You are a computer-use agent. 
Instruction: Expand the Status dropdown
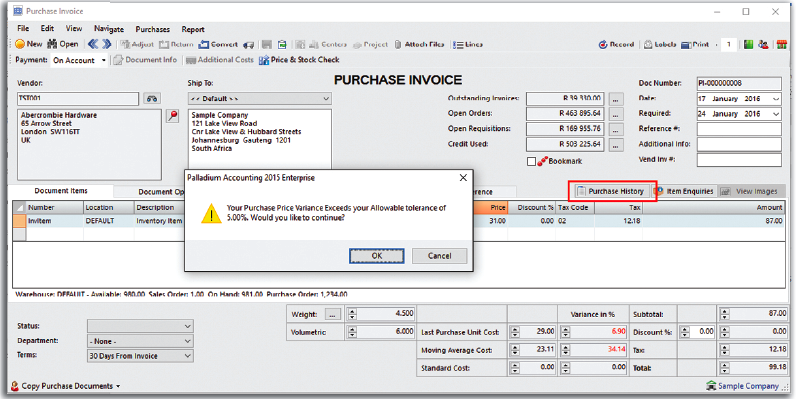pos(188,326)
